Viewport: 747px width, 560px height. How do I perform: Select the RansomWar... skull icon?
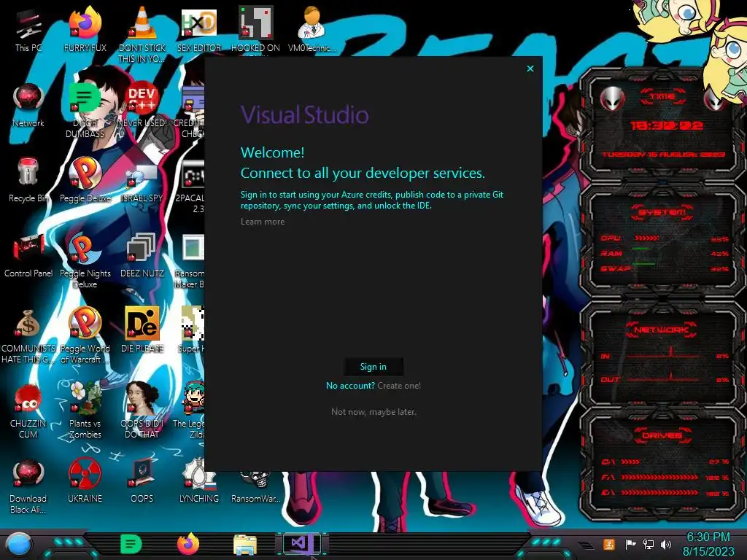click(x=255, y=486)
